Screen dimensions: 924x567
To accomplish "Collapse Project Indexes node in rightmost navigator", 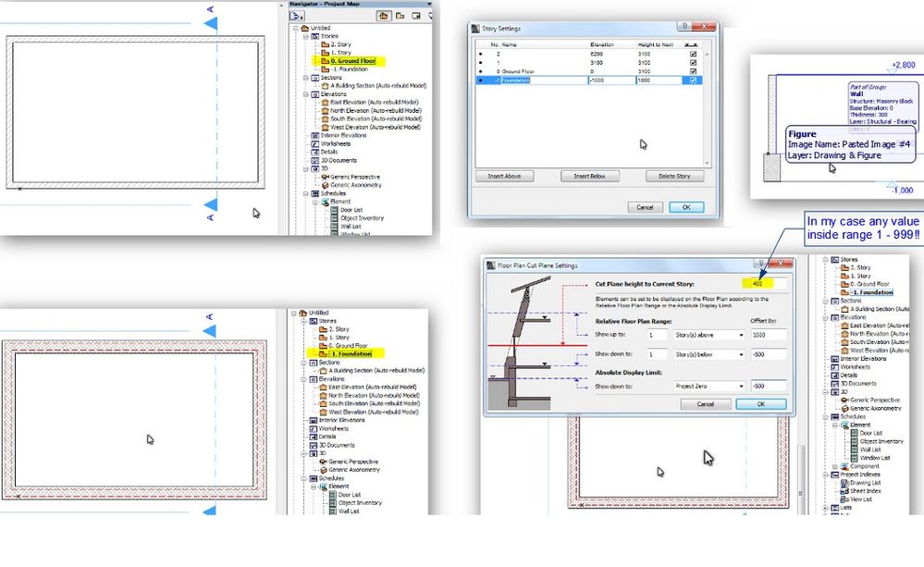I will coord(825,475).
